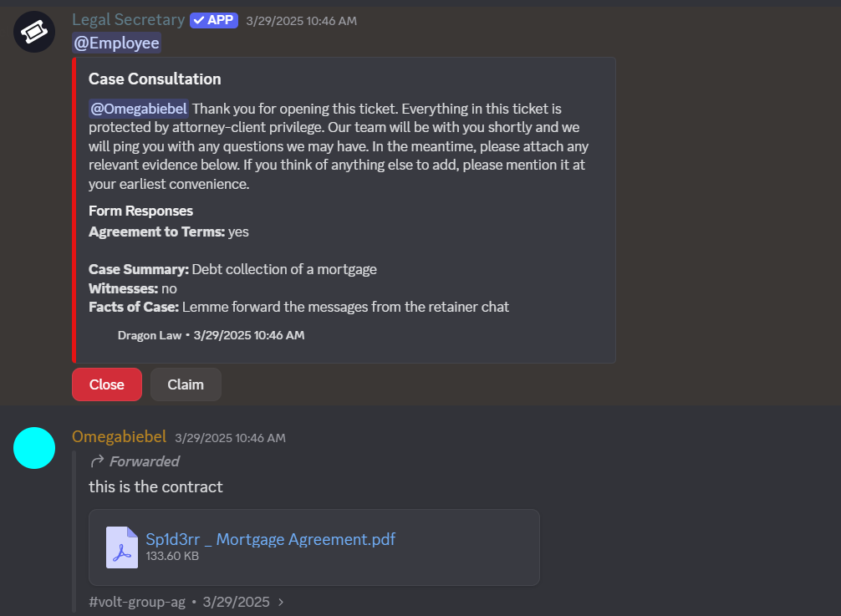Claim the ticket via Claim button
Image resolution: width=841 pixels, height=616 pixels.
(186, 384)
